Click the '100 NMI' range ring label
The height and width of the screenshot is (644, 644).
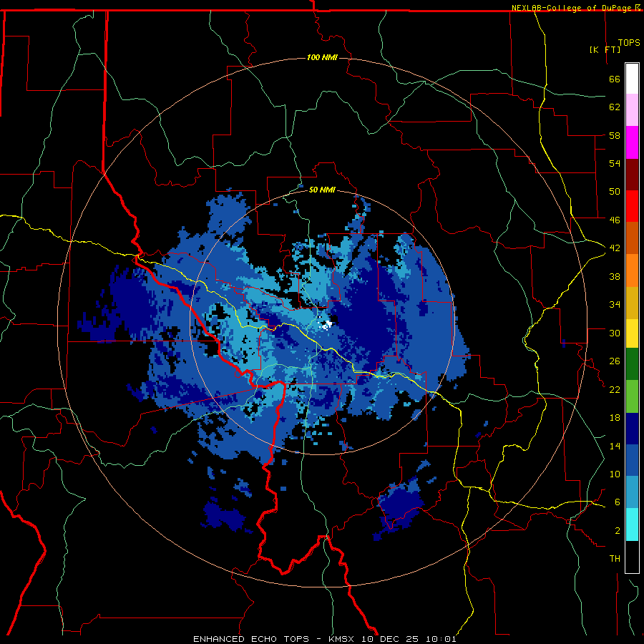pos(322,57)
